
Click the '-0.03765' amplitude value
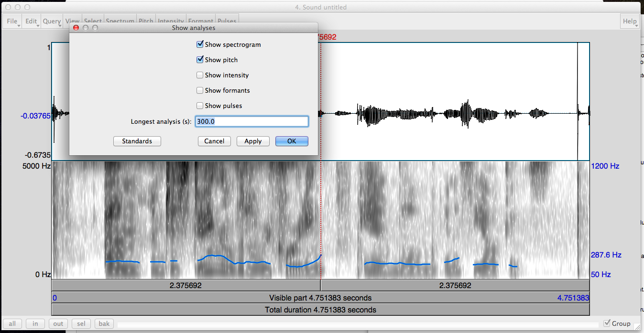(x=35, y=116)
